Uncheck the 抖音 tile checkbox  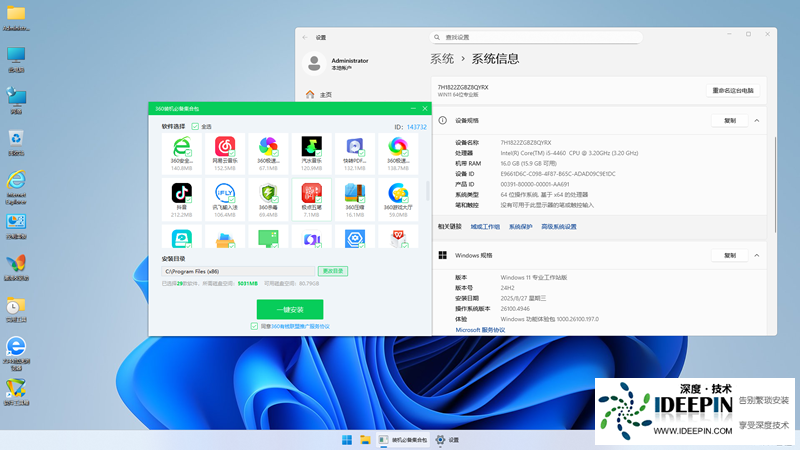189,199
